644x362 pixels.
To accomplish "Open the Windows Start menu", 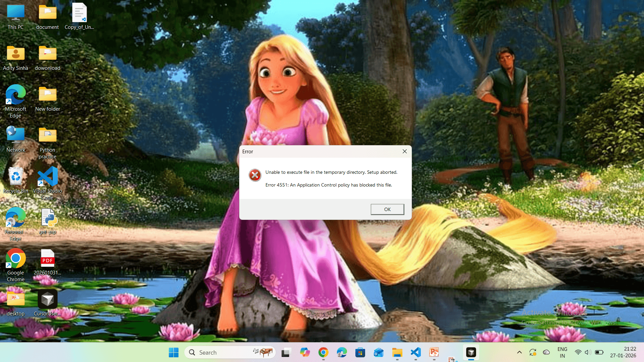I will [x=174, y=352].
